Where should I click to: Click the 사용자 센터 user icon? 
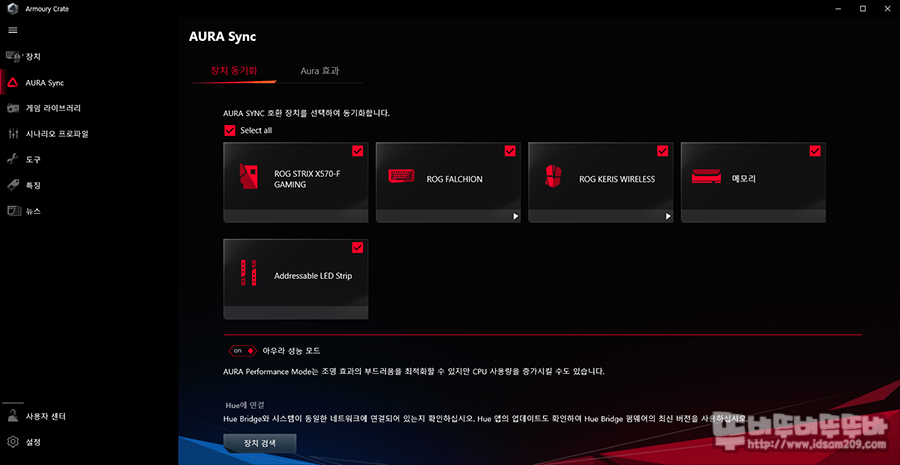click(x=13, y=416)
